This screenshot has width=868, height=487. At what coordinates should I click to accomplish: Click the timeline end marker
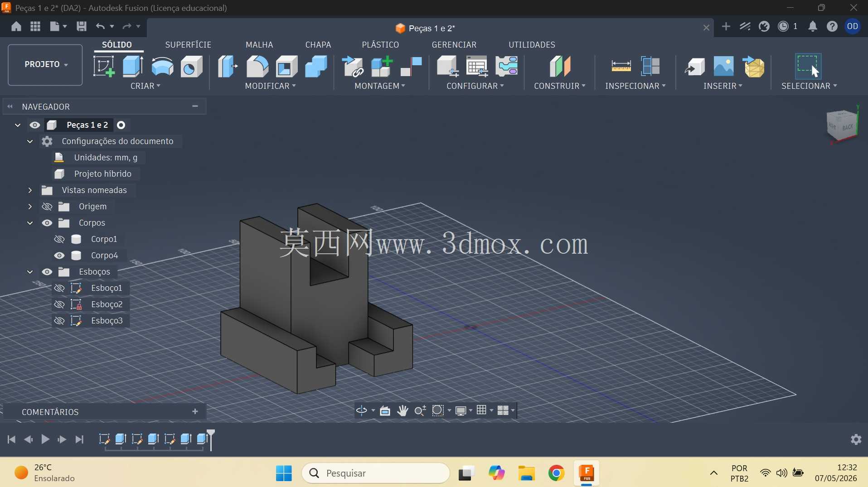211,439
